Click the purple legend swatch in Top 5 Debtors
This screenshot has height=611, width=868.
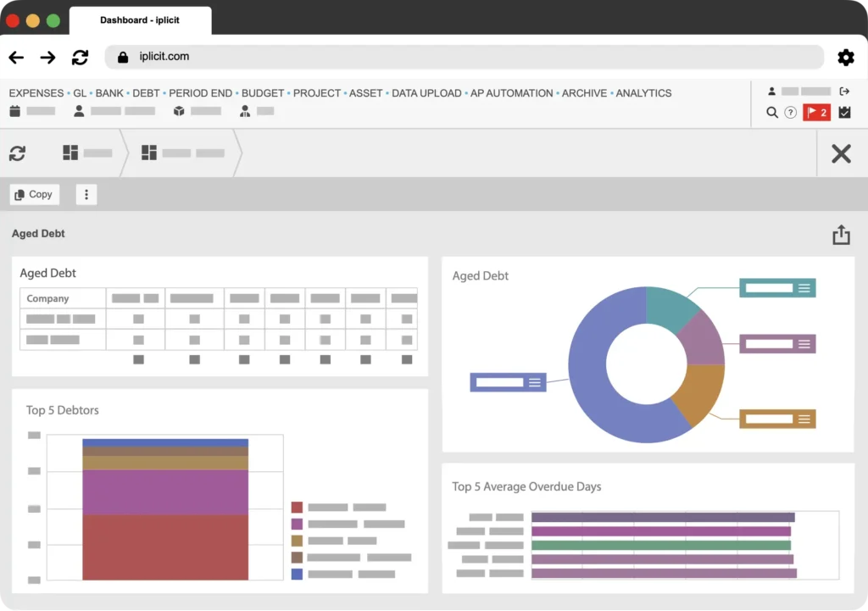click(x=297, y=524)
